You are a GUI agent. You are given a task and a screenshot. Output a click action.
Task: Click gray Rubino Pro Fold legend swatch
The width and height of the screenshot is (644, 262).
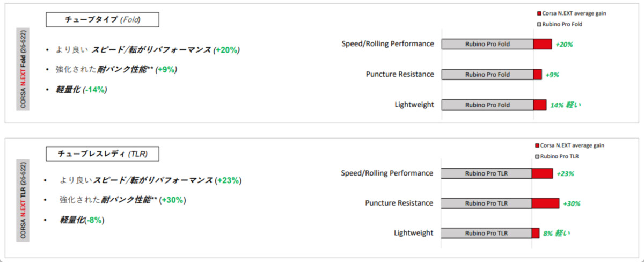(539, 24)
